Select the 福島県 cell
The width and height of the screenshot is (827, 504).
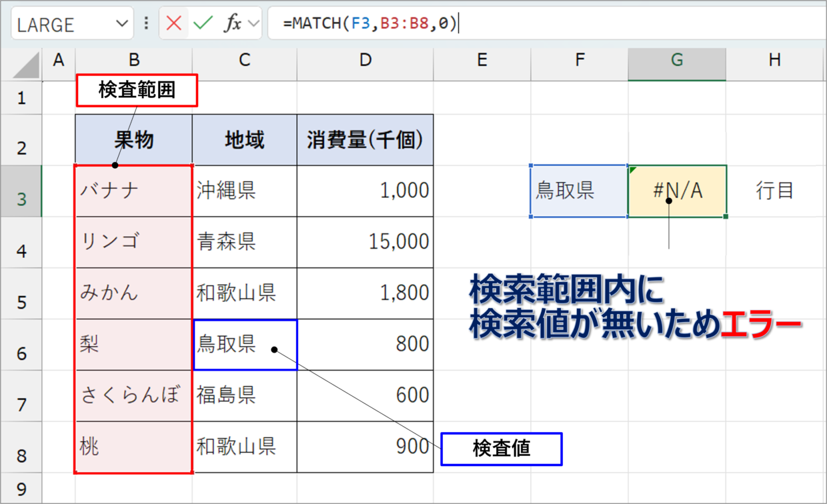tap(245, 396)
